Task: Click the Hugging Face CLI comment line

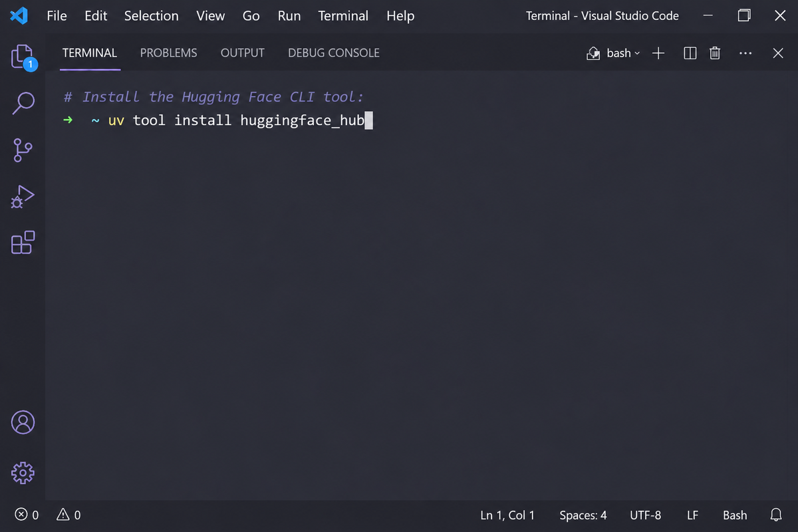Action: [x=214, y=97]
